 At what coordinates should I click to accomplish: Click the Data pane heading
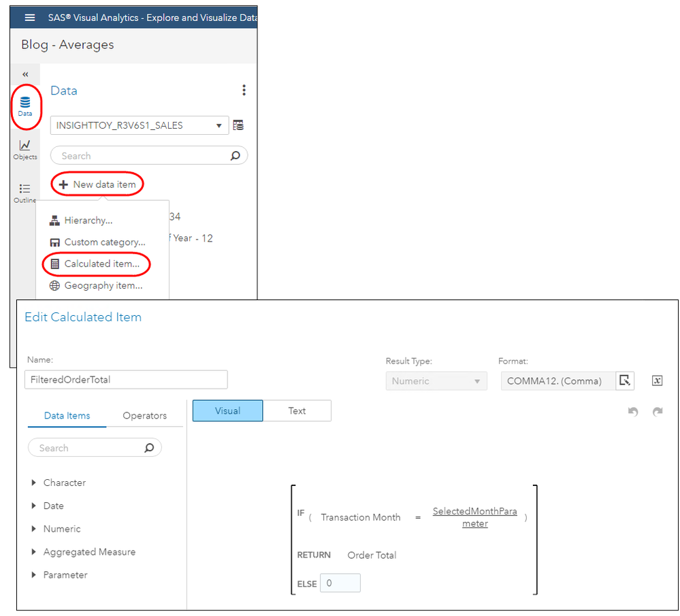64,91
